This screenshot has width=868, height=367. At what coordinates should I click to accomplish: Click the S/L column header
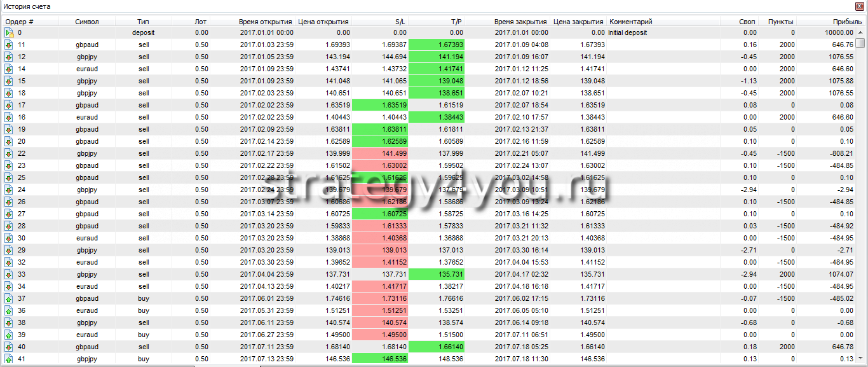(400, 22)
